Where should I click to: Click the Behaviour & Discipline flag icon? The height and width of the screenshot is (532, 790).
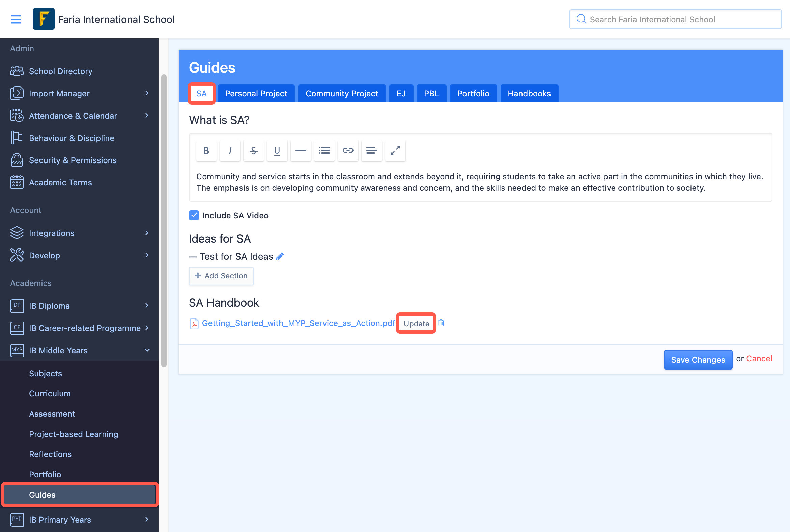[17, 138]
